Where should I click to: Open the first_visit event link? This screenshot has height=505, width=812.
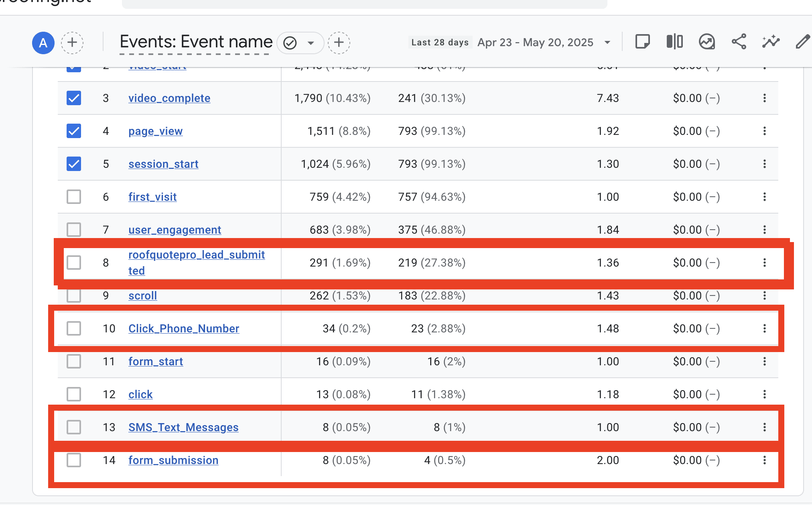(152, 197)
